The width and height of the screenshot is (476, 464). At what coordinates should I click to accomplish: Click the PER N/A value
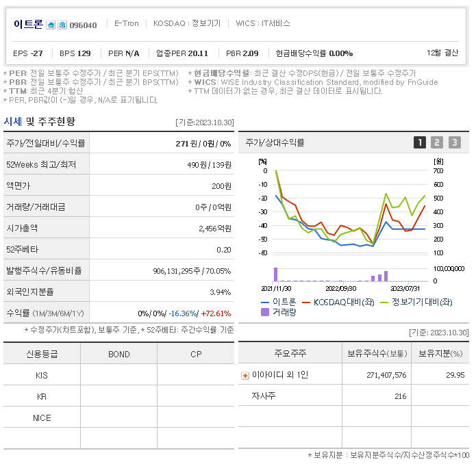(124, 53)
